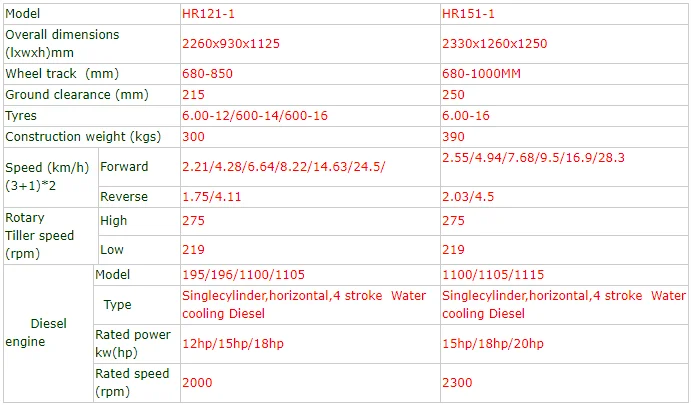Select the High tiller speed sub-label
This screenshot has width=691, height=405.
pyautogui.click(x=114, y=220)
